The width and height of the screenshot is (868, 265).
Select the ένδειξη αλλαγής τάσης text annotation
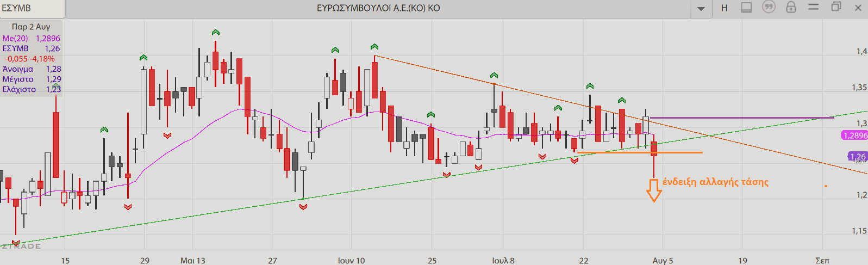pos(715,182)
